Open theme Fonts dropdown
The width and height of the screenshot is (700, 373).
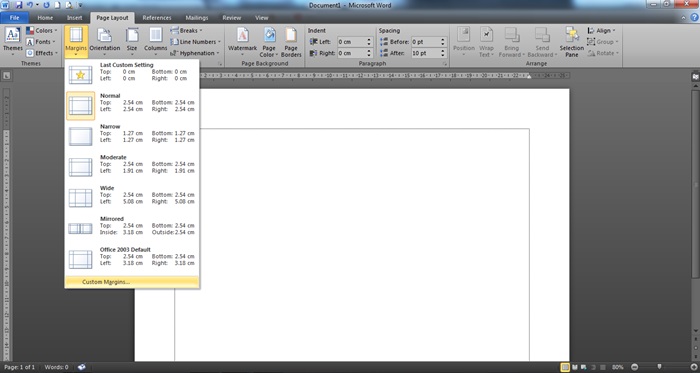41,41
